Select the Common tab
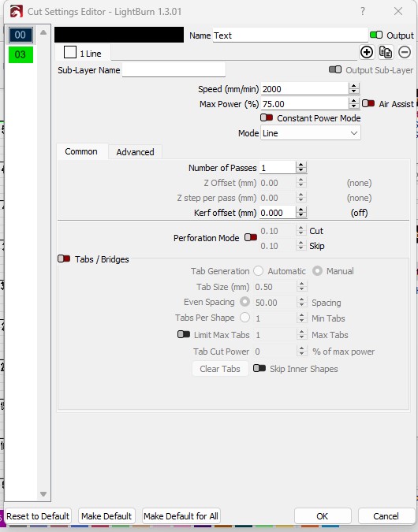The height and width of the screenshot is (532, 418). tap(81, 151)
